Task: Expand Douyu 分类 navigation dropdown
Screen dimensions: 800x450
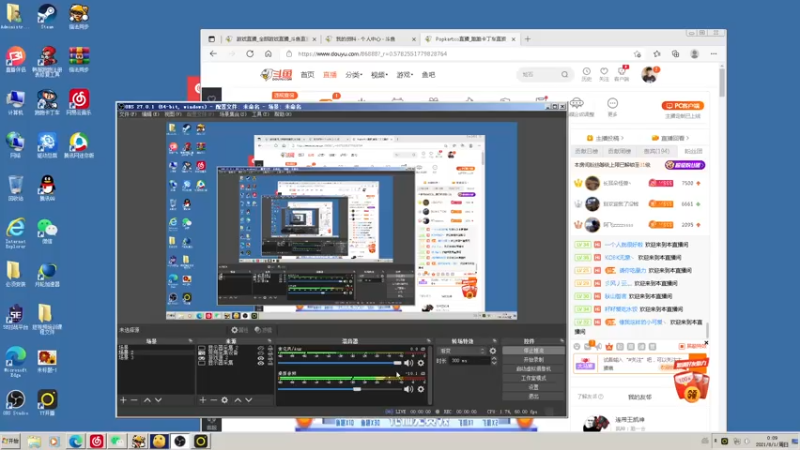Action: click(354, 74)
